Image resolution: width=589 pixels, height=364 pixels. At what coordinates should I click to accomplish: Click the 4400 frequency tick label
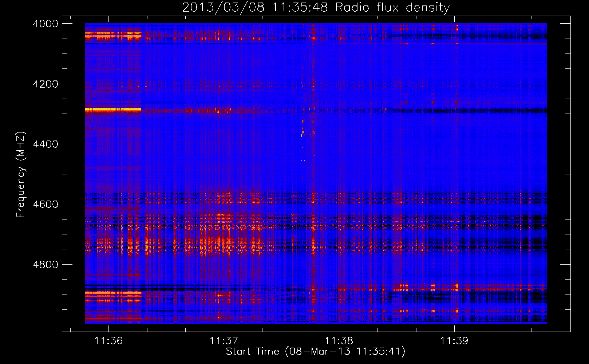(46, 144)
